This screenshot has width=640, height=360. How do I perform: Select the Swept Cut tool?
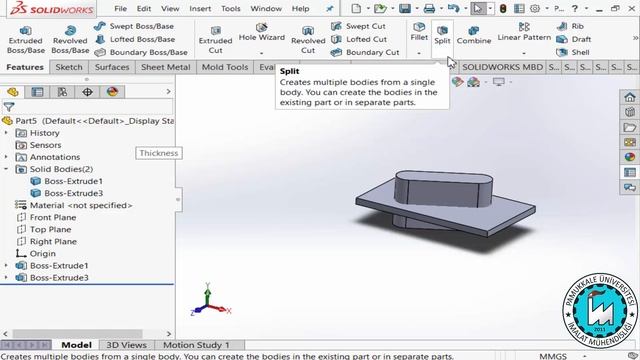358,26
